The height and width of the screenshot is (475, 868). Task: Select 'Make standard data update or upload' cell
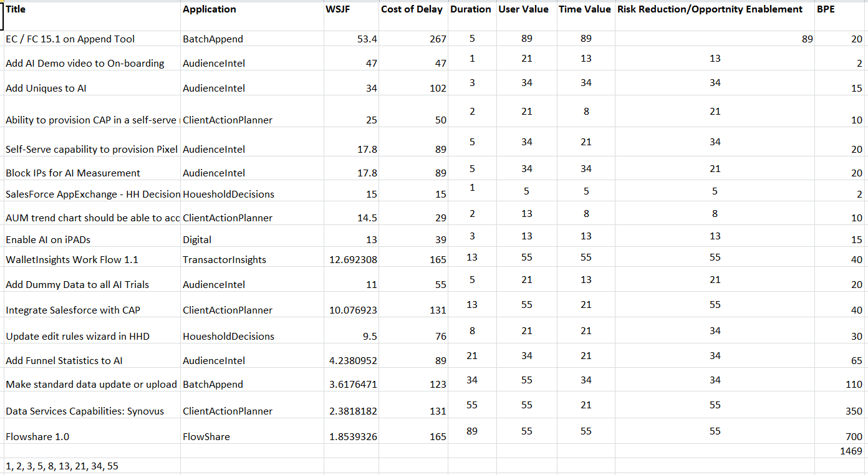pyautogui.click(x=92, y=380)
